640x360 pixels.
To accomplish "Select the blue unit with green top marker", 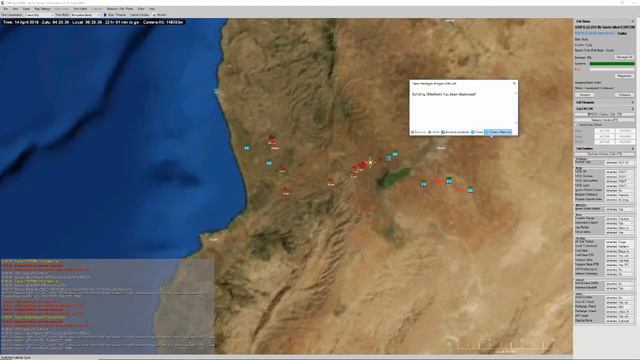I will coord(449,180).
